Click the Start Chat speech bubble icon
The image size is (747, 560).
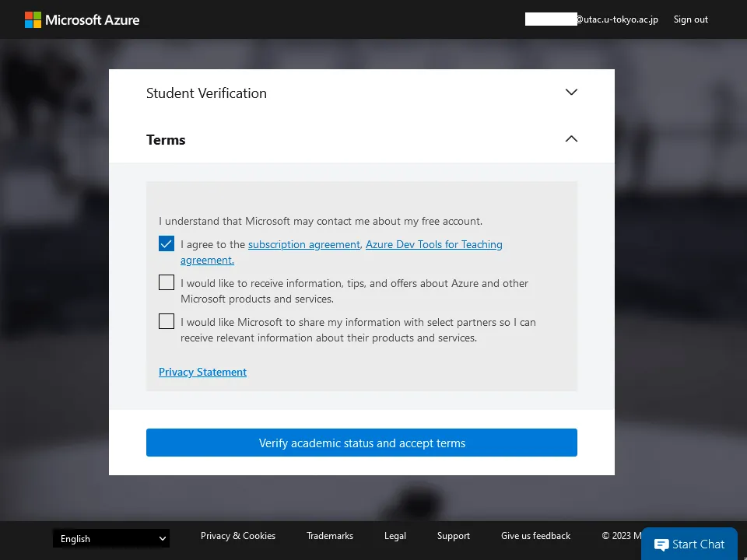[x=661, y=544]
